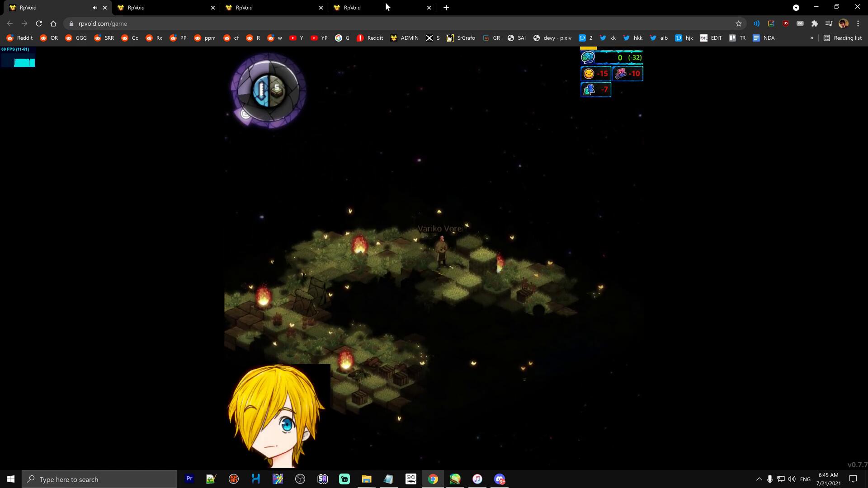Image resolution: width=868 pixels, height=488 pixels.
Task: Open the ADMIN bookmark
Action: pos(404,38)
